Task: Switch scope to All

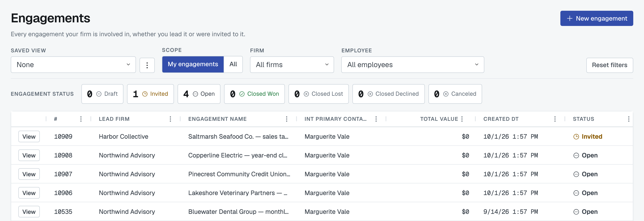Action: click(x=233, y=64)
